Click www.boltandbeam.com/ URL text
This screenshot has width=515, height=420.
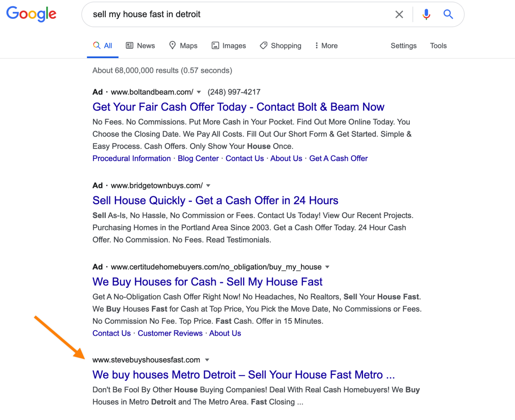point(152,92)
